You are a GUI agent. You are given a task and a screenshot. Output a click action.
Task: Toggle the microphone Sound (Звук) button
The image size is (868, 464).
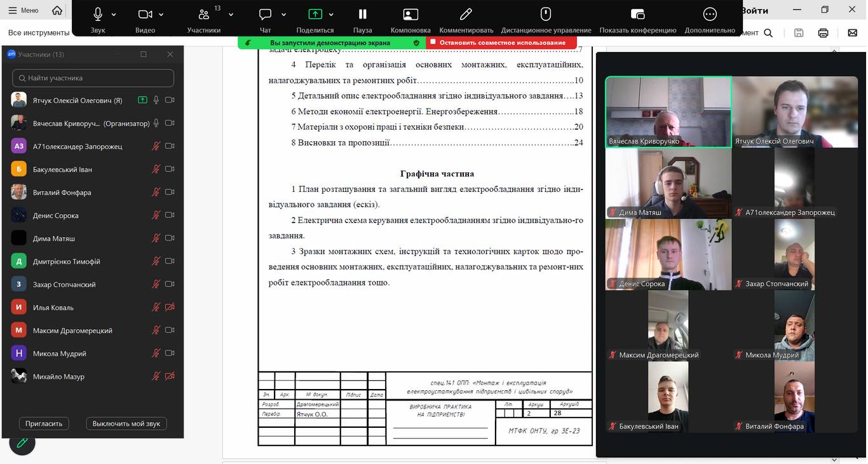(x=98, y=15)
